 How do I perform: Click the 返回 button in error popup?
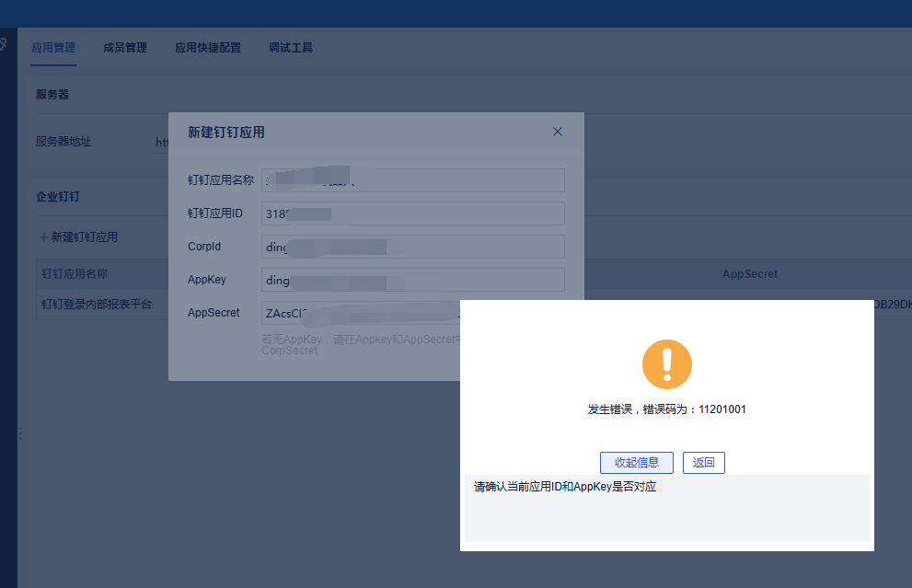[x=704, y=463]
